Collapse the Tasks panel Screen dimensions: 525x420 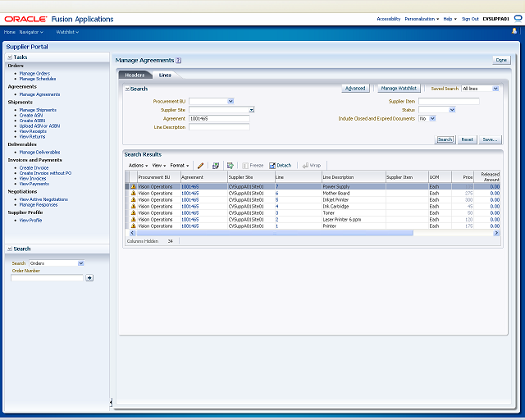pos(10,57)
